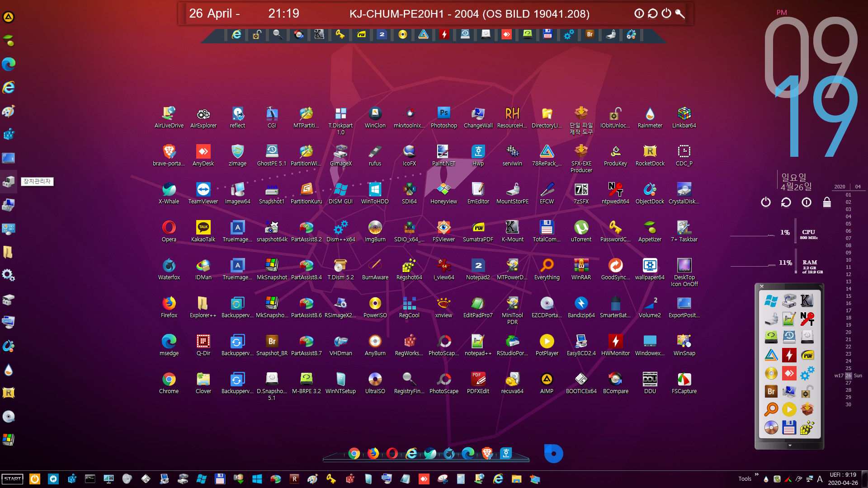Viewport: 868px width, 488px height.
Task: Click the taskbar clock showing 2020-04-26
Action: coord(843,479)
